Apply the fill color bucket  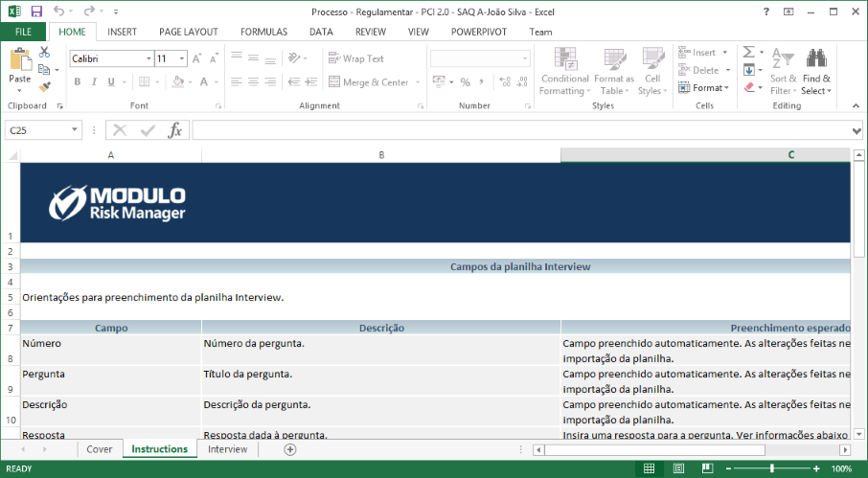click(177, 81)
